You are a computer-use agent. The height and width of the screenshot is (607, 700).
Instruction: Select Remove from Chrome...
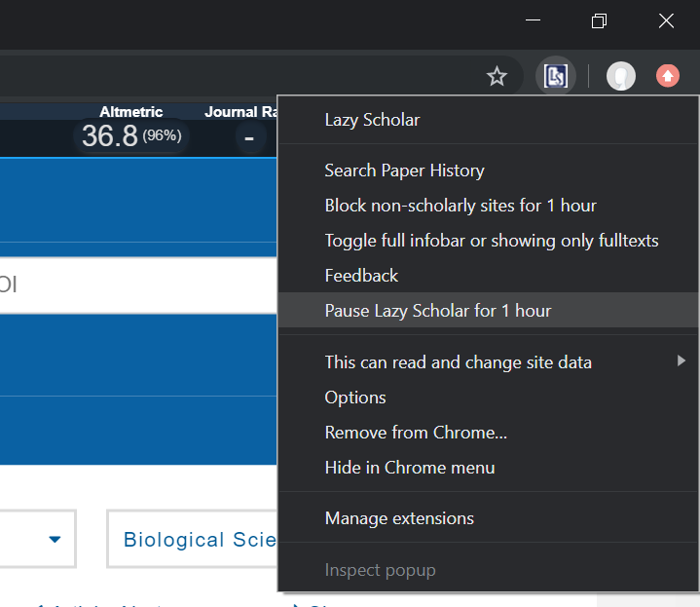(488, 433)
